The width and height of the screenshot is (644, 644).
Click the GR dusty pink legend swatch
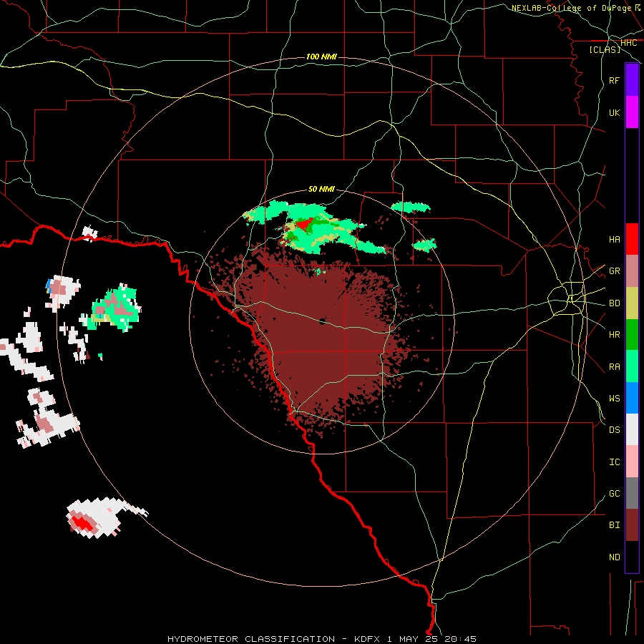632,271
